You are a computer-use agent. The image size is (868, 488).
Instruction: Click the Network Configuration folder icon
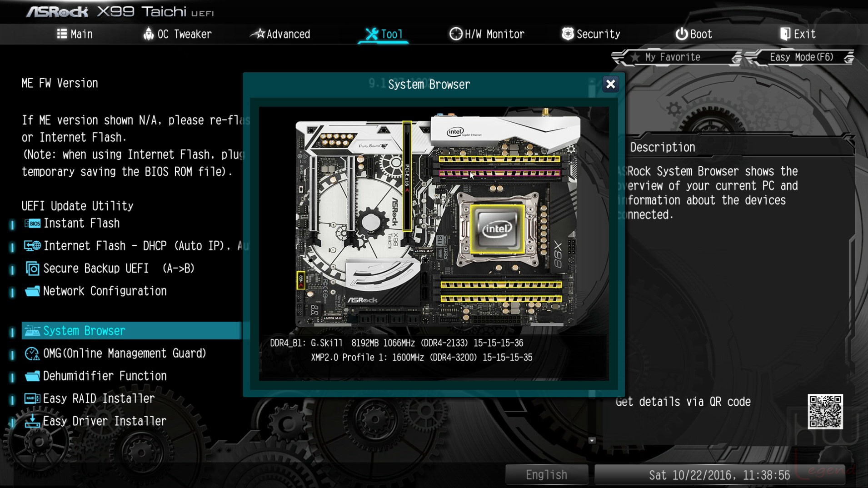tap(32, 291)
